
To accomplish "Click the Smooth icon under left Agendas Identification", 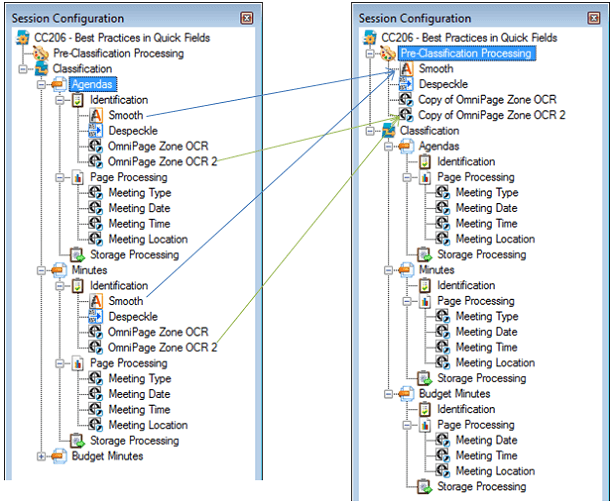I will tap(96, 115).
